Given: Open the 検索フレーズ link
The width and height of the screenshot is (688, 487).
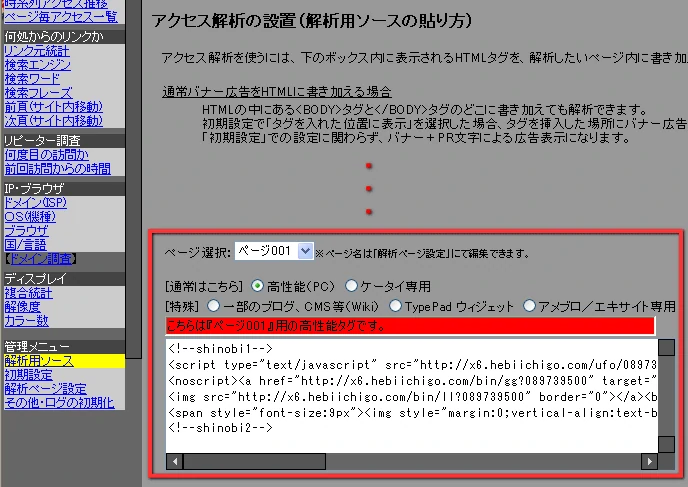Looking at the screenshot, I should tap(38, 93).
